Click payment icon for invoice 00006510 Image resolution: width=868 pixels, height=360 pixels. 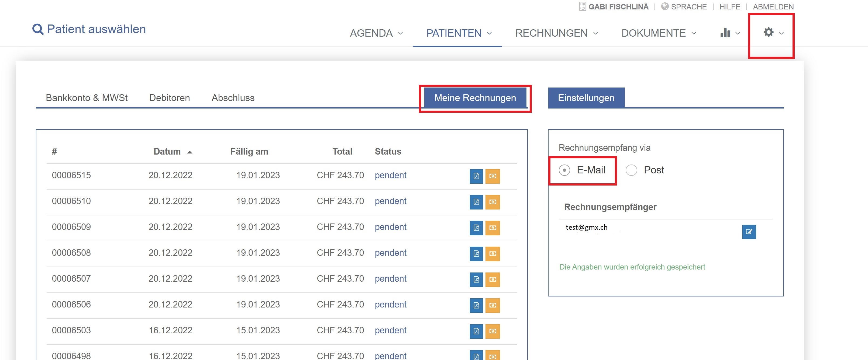[x=492, y=202]
